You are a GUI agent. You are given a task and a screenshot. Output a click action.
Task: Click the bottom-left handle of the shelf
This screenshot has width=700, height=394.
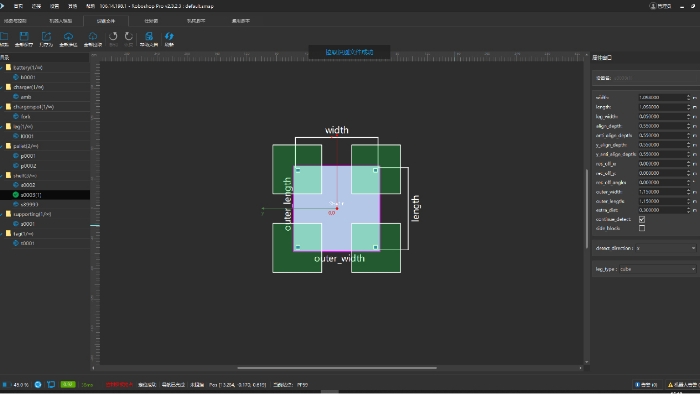click(298, 247)
